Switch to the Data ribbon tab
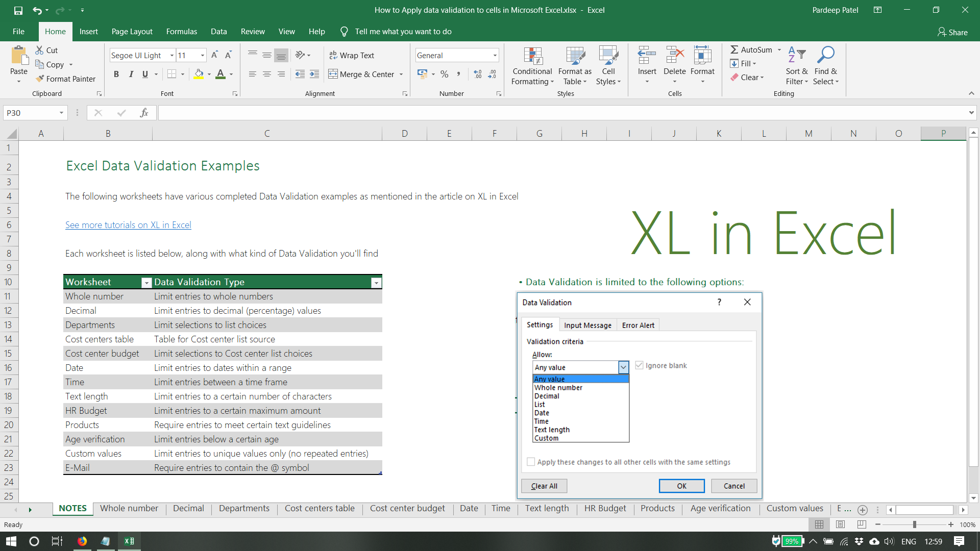 pyautogui.click(x=218, y=31)
